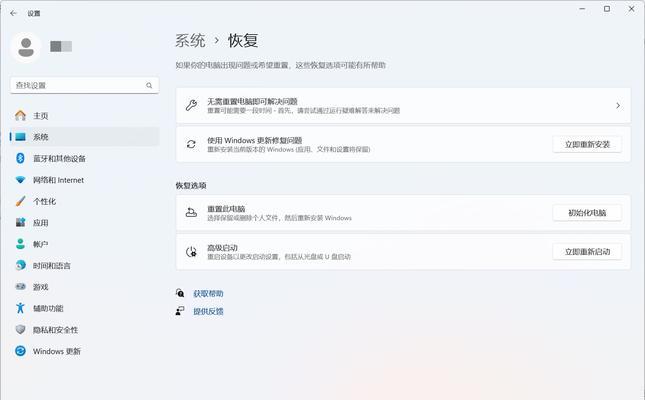The width and height of the screenshot is (645, 400).
Task: Close the Settings window
Action: tap(631, 9)
